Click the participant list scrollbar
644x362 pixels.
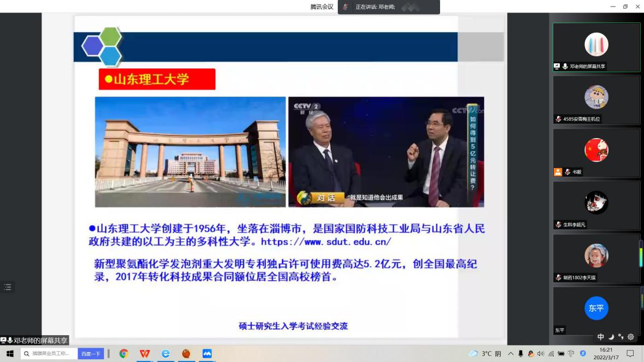pyautogui.click(x=641, y=254)
